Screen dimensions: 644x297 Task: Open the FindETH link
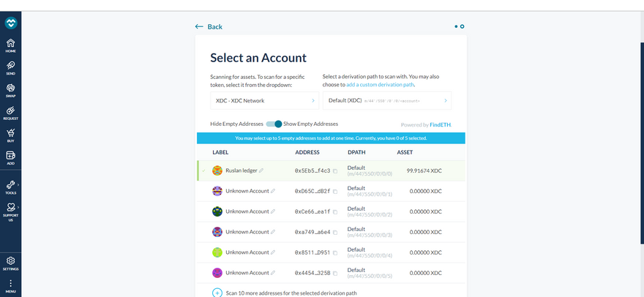440,125
